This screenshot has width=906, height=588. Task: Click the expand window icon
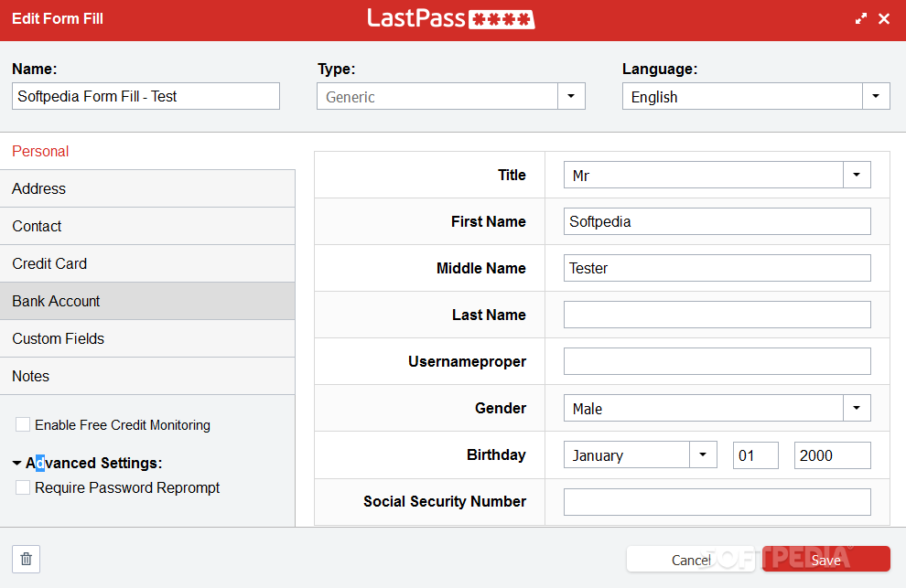(x=861, y=18)
